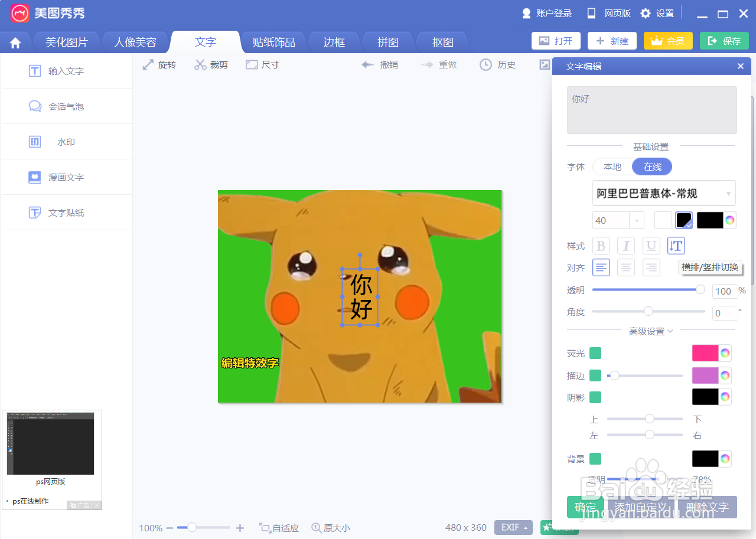The image size is (756, 539).
Task: Click the 添加自定义 button
Action: tap(642, 507)
